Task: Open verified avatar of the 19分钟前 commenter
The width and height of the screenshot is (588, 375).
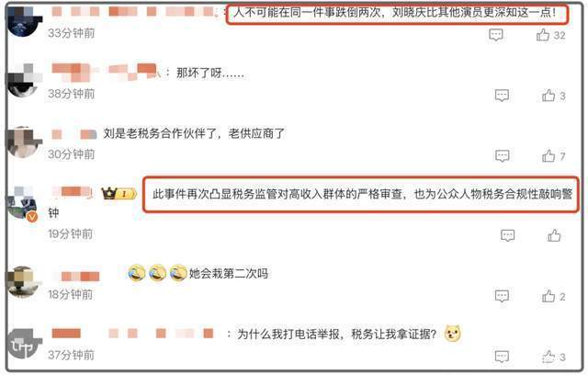Action: pyautogui.click(x=23, y=203)
